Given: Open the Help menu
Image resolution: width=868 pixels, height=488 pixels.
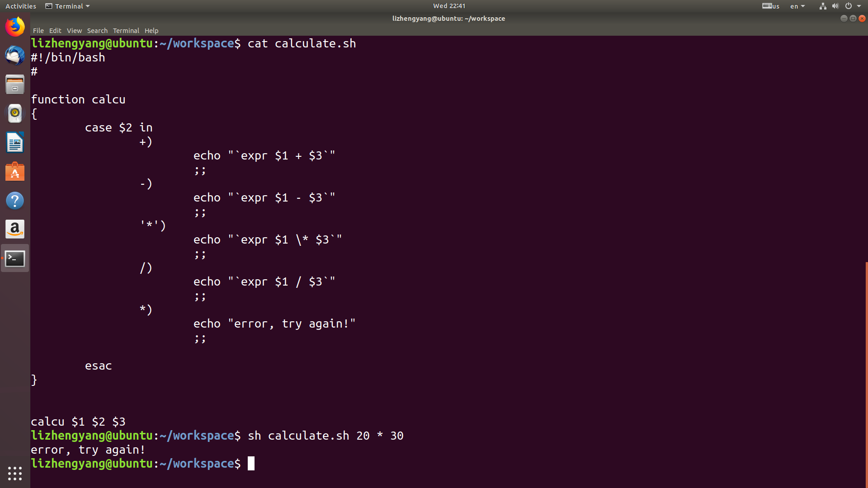Looking at the screenshot, I should click(x=151, y=31).
